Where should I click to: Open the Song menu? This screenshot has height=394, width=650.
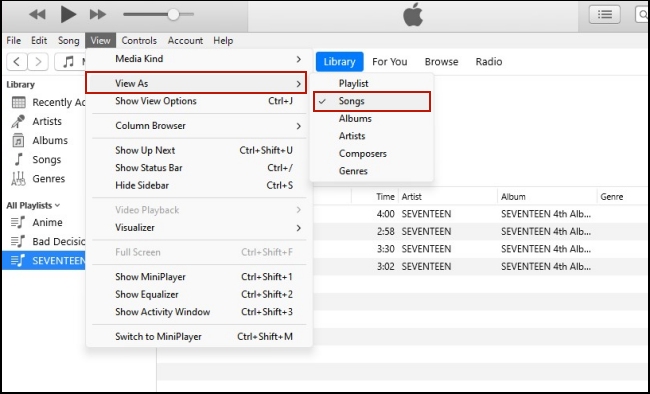click(x=68, y=41)
